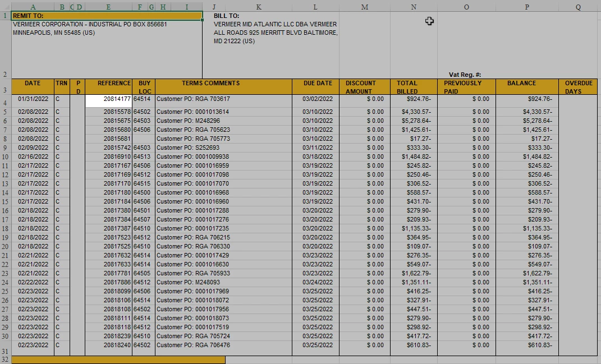Screen dimensions: 601x364
Task: Select row 20 header
Action: tap(6, 246)
